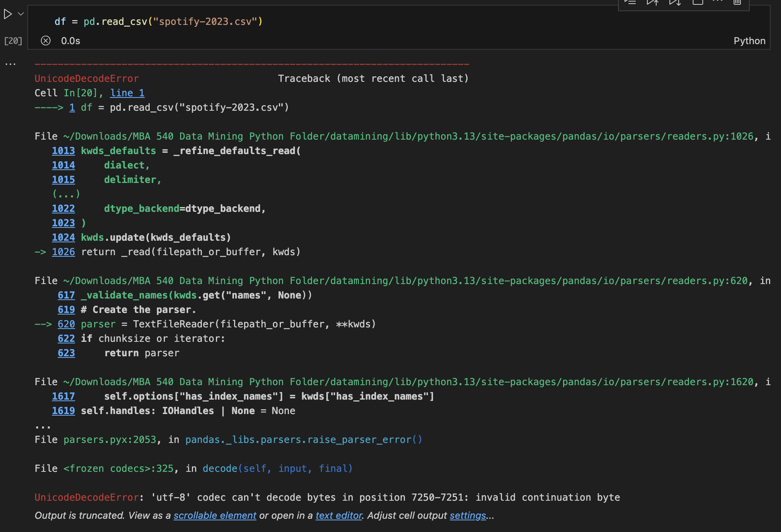Click the line 1 link in the traceback
This screenshot has width=781, height=532.
127,93
